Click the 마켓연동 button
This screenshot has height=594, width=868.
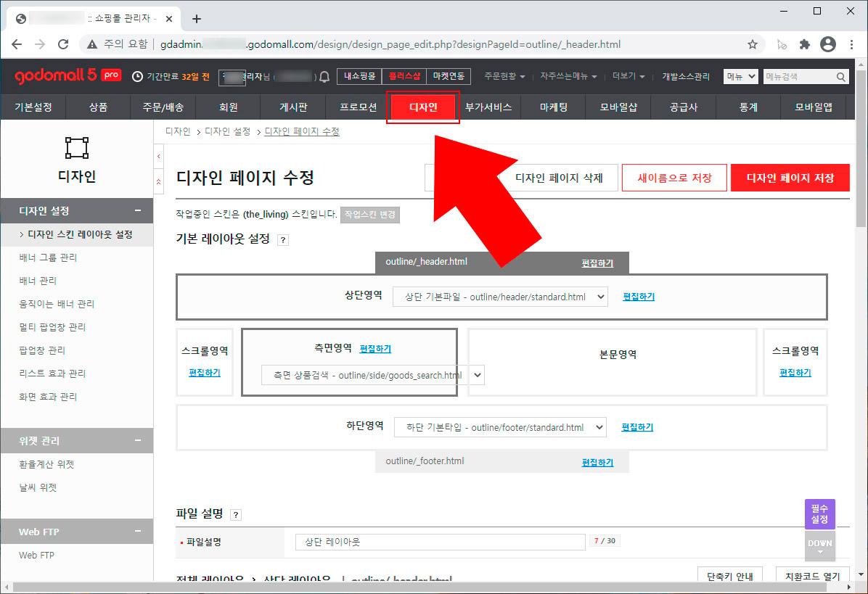pyautogui.click(x=449, y=76)
